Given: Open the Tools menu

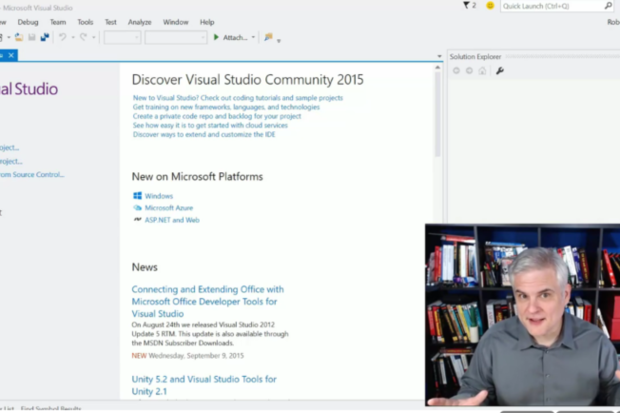Looking at the screenshot, I should 85,22.
